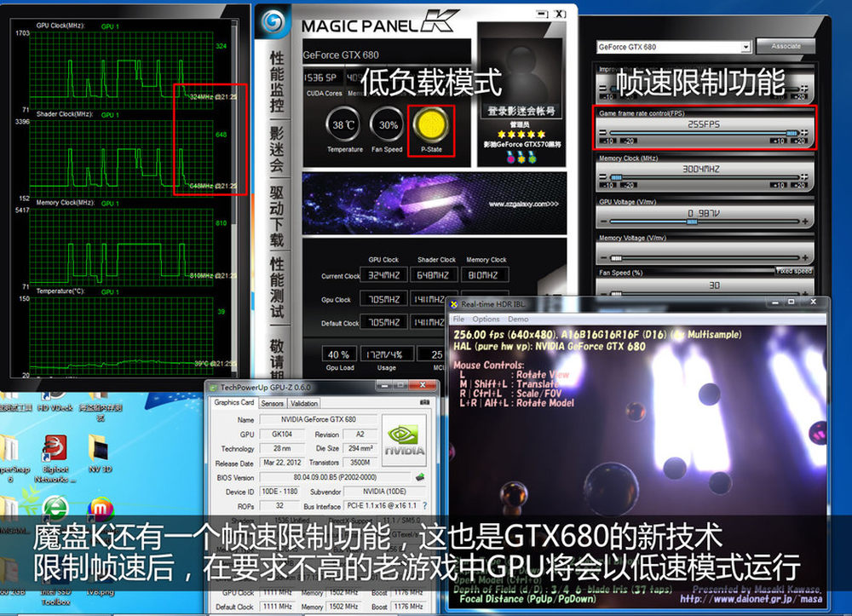This screenshot has height=616, width=852.
Task: Open the colorful M desktop shortcut
Action: click(100, 510)
